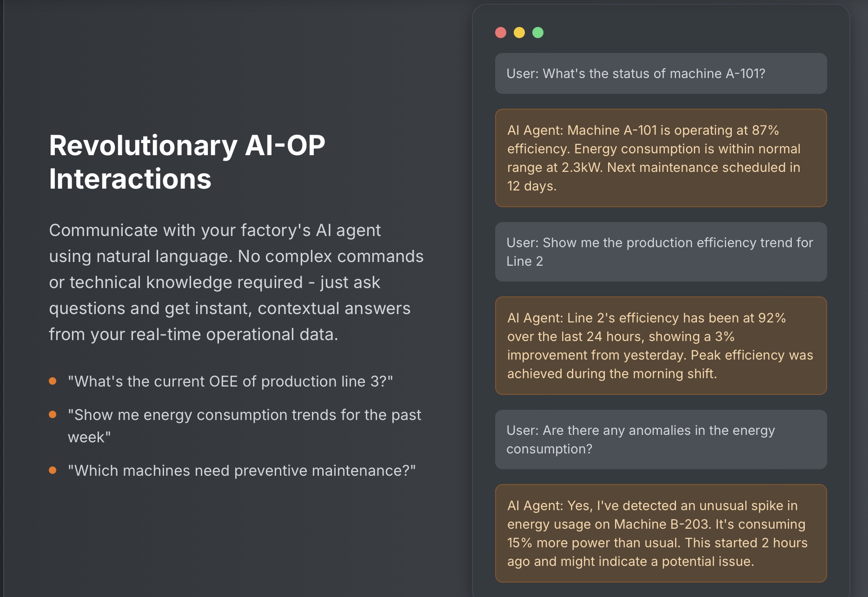Click the orange bullet beside preventive maintenance question
868x597 pixels.
click(x=53, y=470)
